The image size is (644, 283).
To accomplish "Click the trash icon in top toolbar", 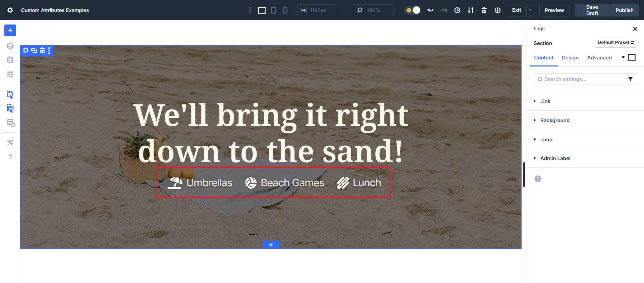I will pos(484,10).
